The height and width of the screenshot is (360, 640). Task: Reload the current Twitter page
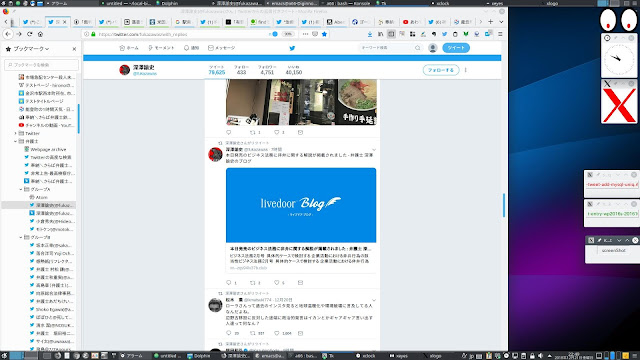(x=29, y=34)
